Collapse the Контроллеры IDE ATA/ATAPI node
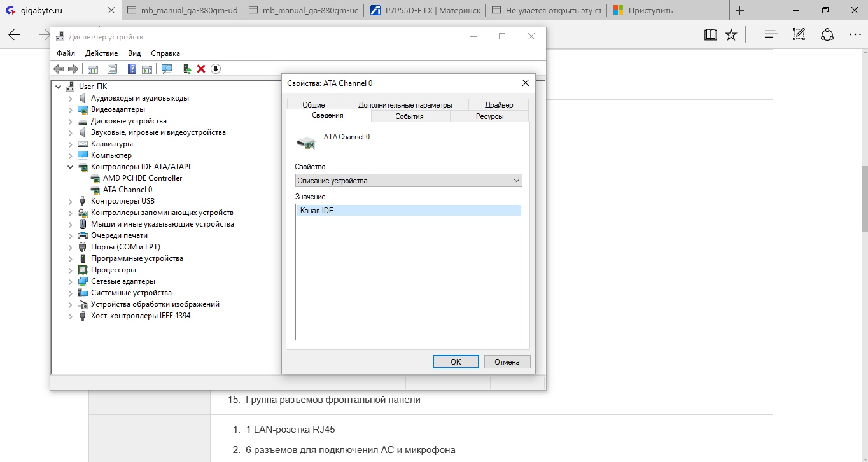868x462 pixels. [x=71, y=167]
